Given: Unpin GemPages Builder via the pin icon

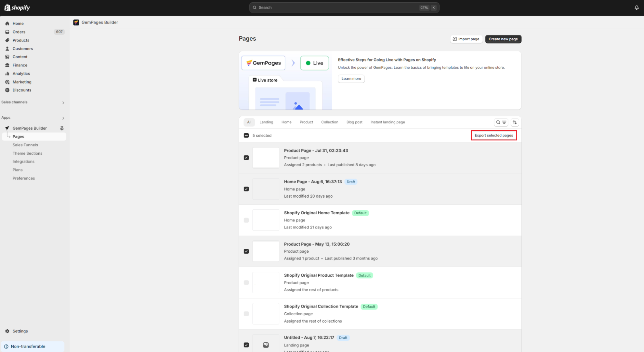Looking at the screenshot, I should (x=62, y=128).
